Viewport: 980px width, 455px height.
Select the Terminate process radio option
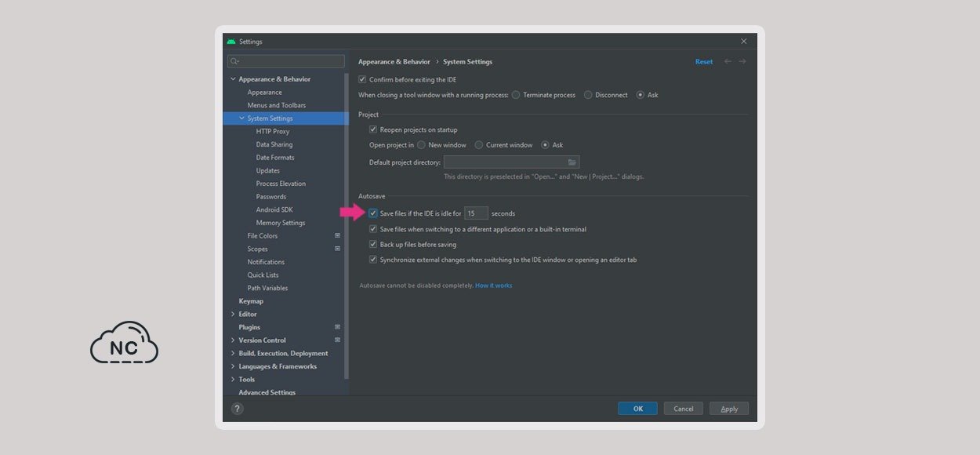(x=516, y=95)
